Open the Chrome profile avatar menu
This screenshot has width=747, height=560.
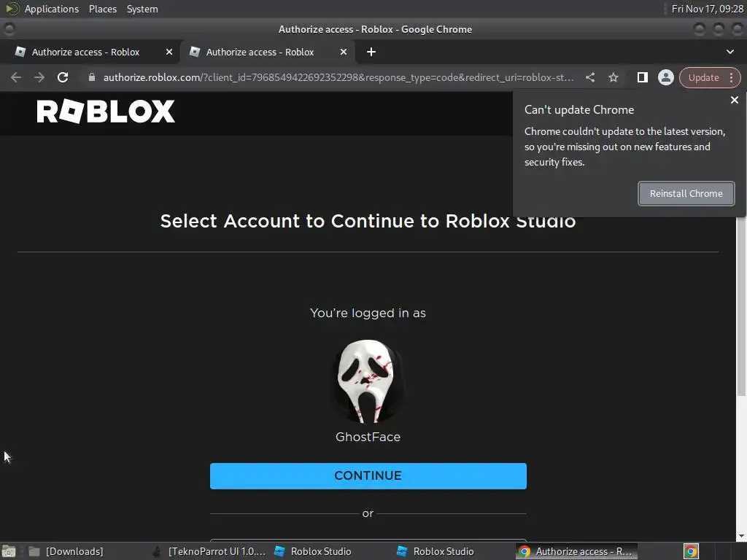(x=665, y=77)
